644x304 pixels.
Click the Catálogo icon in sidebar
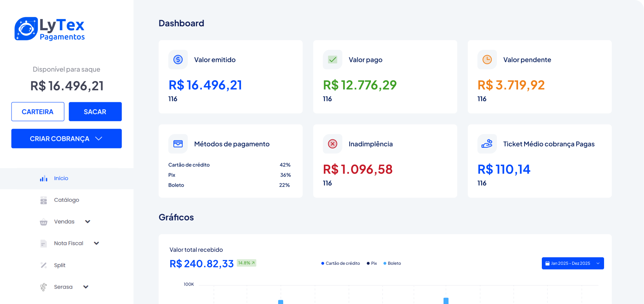tap(44, 200)
